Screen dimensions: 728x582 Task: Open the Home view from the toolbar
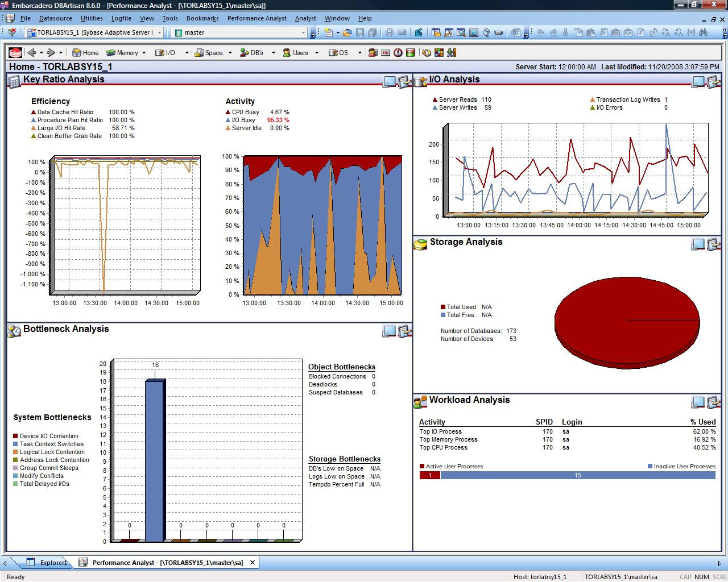(x=86, y=53)
